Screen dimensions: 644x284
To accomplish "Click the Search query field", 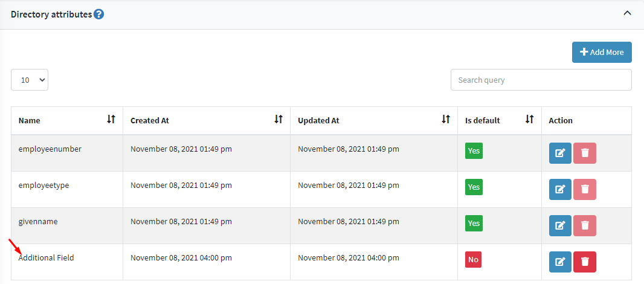I will pos(541,80).
